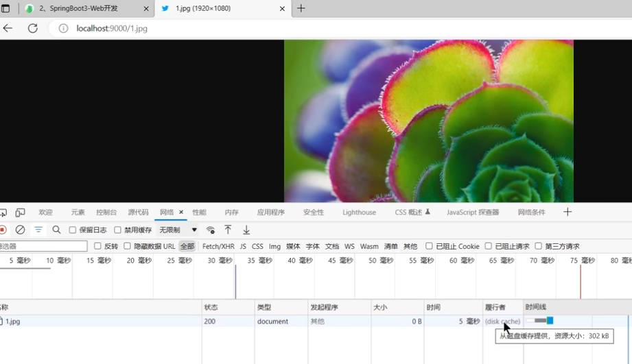Export HAR with the download arrow

pos(246,230)
